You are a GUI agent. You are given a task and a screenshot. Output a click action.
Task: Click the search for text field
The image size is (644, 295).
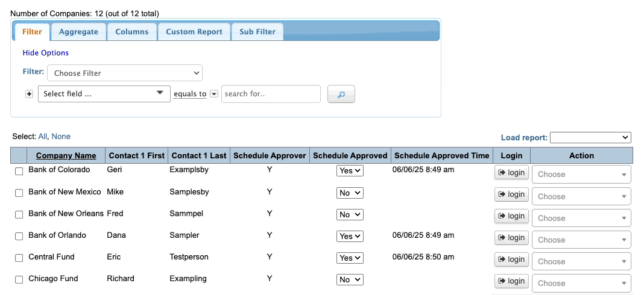tap(271, 94)
